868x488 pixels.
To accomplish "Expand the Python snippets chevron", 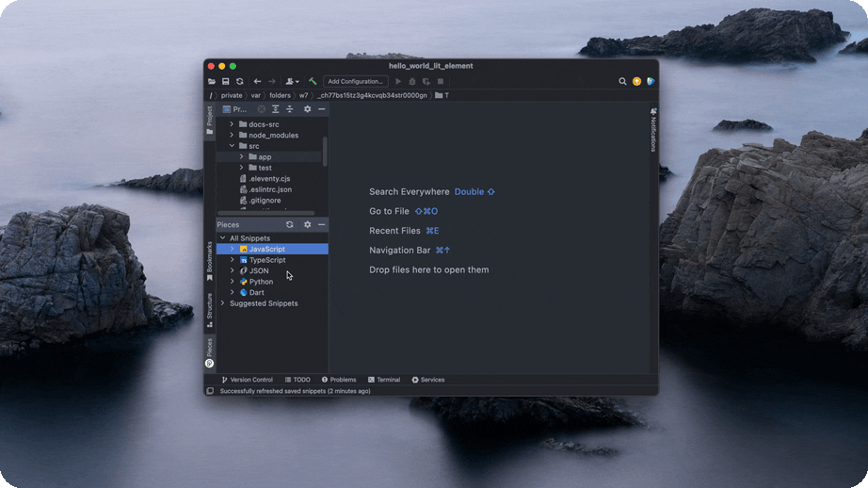I will click(x=232, y=282).
